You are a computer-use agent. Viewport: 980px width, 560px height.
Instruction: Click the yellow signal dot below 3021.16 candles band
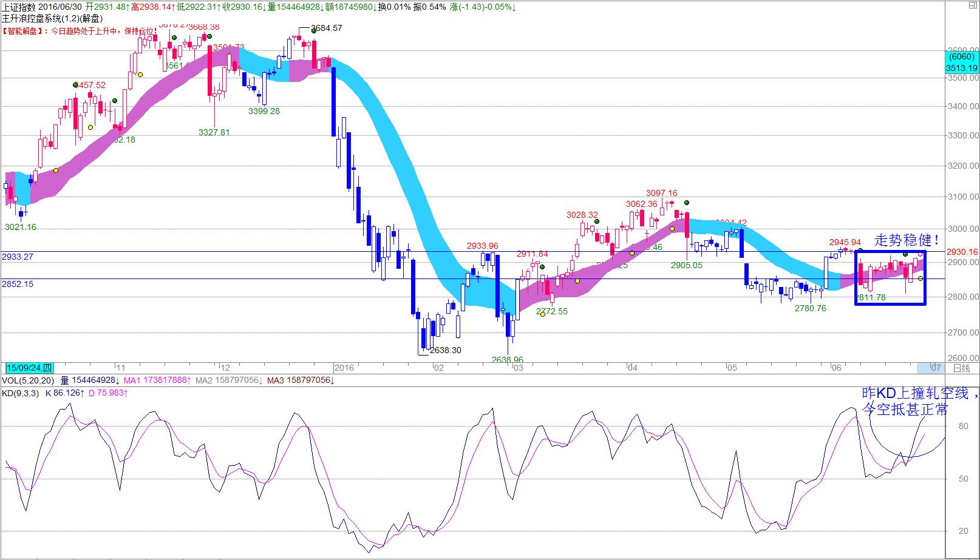point(56,170)
